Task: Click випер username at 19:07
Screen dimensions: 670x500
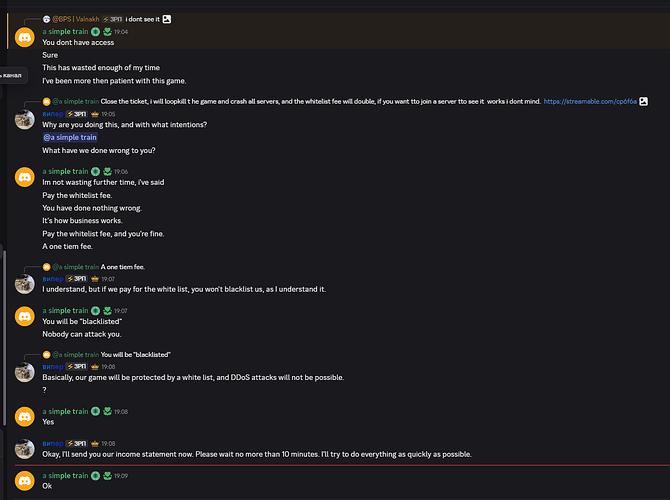Action: tap(53, 279)
